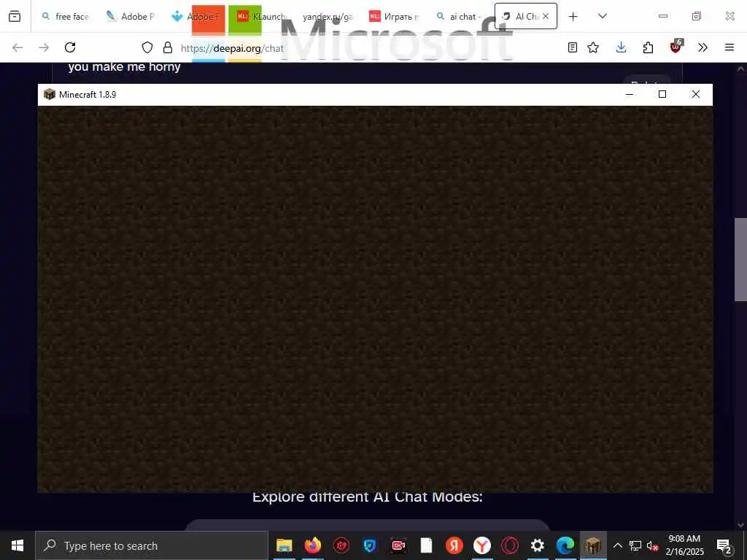Open the blank document taskbar icon
747x560 pixels.
426,545
